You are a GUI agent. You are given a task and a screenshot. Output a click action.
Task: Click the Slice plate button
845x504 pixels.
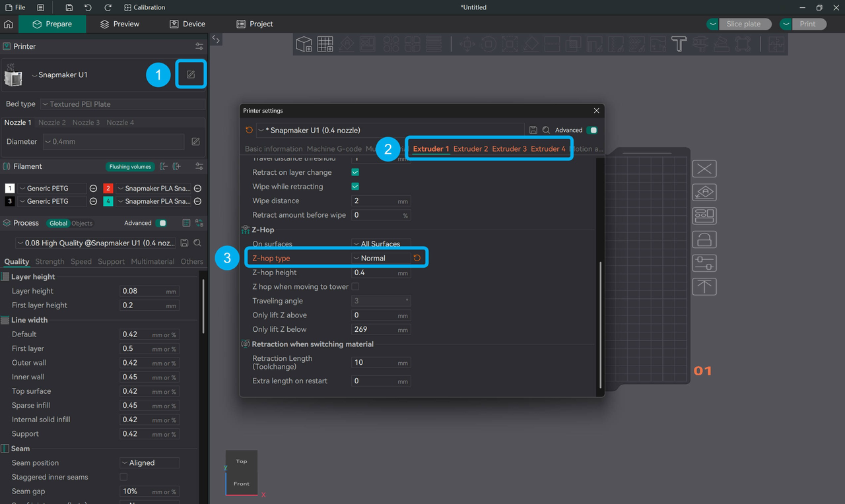pos(743,24)
